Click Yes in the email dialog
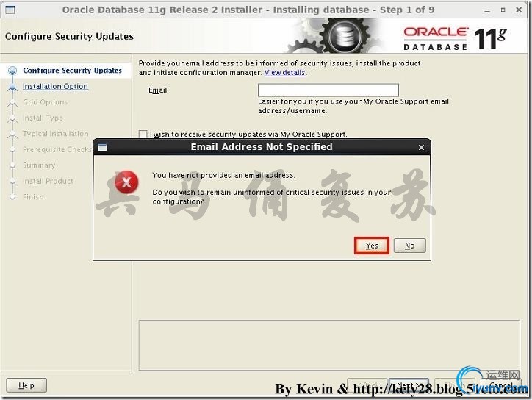Screen dimensions: 532x400 [372, 246]
